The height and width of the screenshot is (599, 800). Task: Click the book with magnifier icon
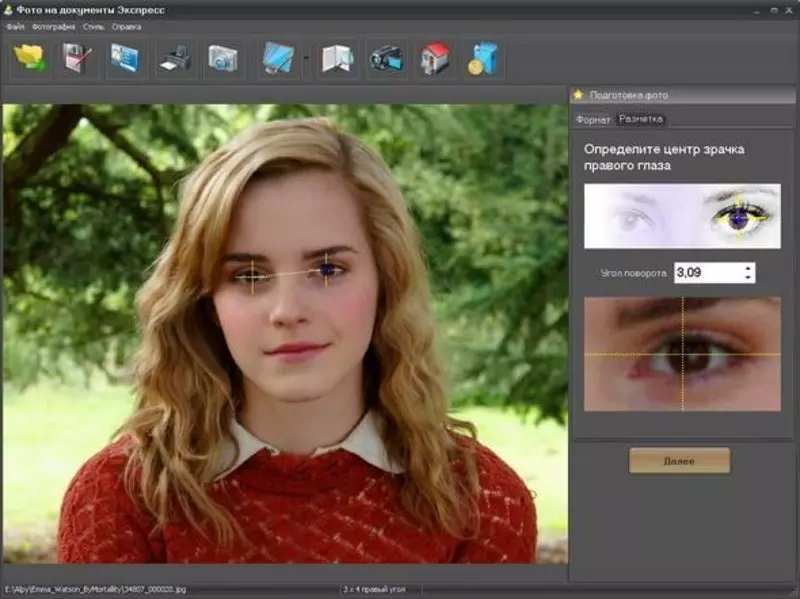point(337,59)
